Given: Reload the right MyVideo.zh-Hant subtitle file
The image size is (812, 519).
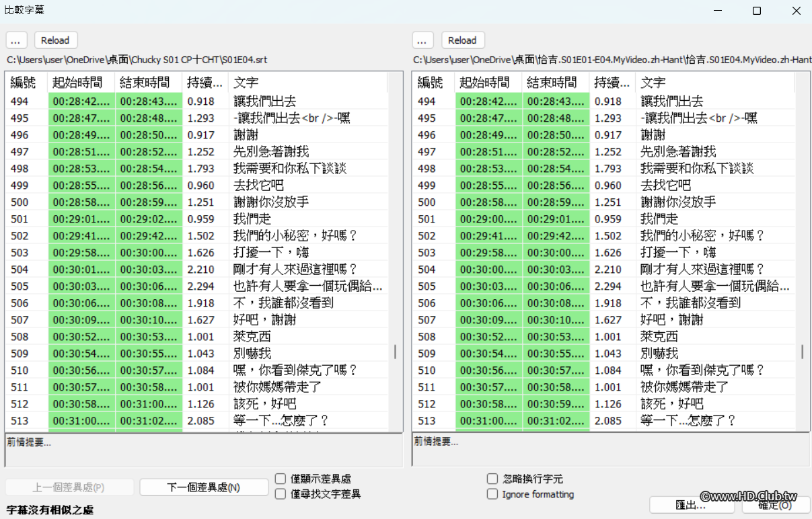Looking at the screenshot, I should click(x=463, y=40).
